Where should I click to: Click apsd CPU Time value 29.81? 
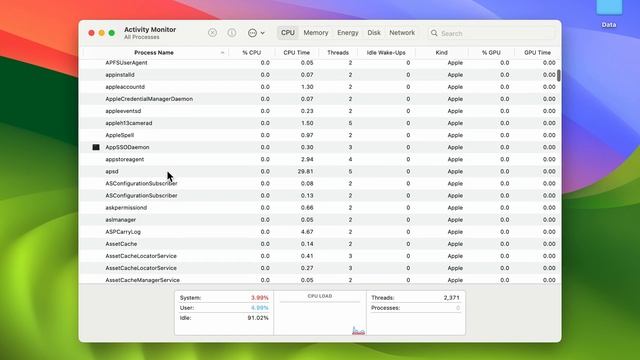(x=305, y=171)
